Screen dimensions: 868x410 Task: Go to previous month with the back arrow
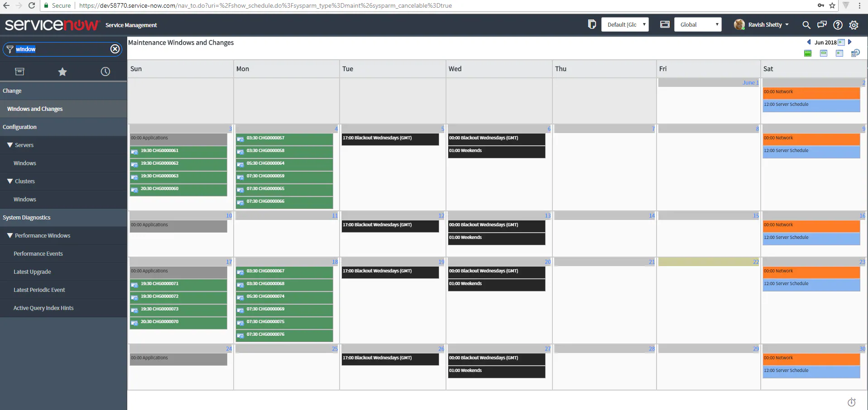click(x=809, y=42)
